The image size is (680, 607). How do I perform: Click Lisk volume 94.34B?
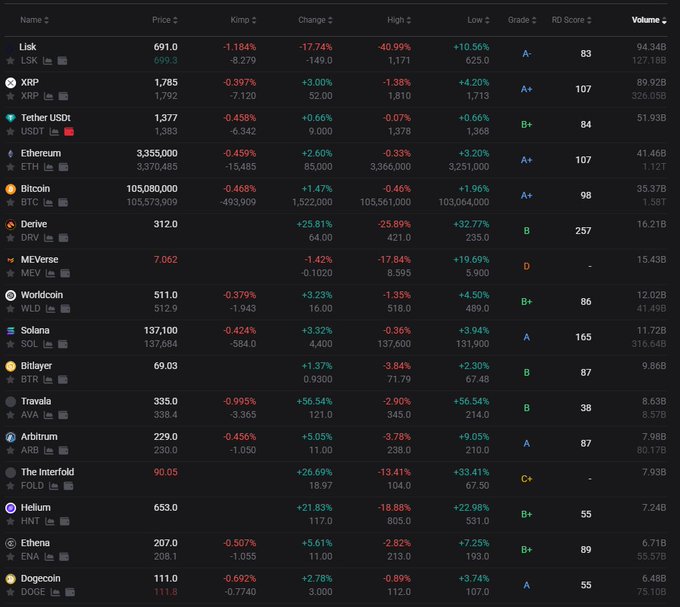click(x=651, y=47)
